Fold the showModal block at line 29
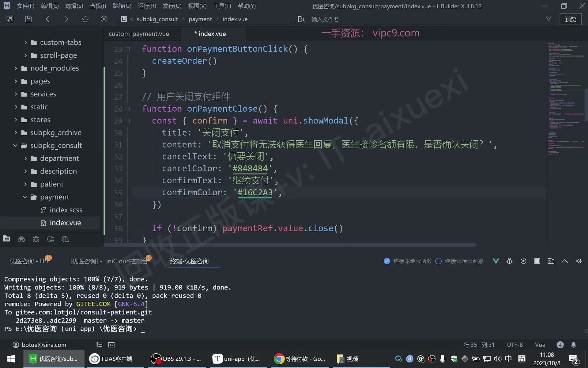 point(128,121)
